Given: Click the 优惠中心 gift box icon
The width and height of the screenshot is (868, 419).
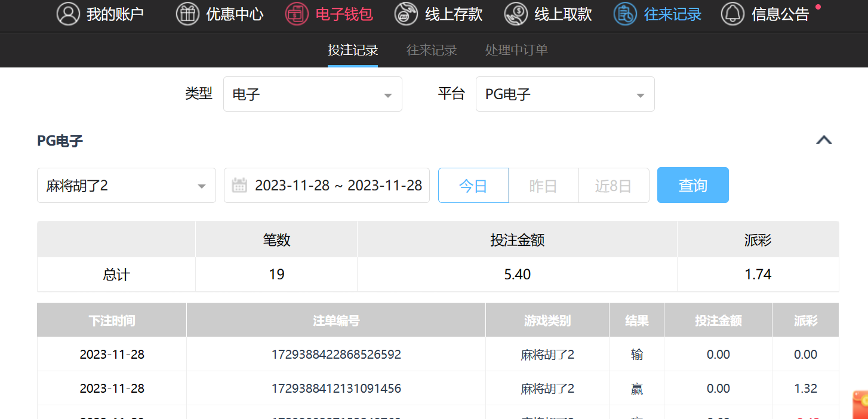Looking at the screenshot, I should click(x=187, y=14).
